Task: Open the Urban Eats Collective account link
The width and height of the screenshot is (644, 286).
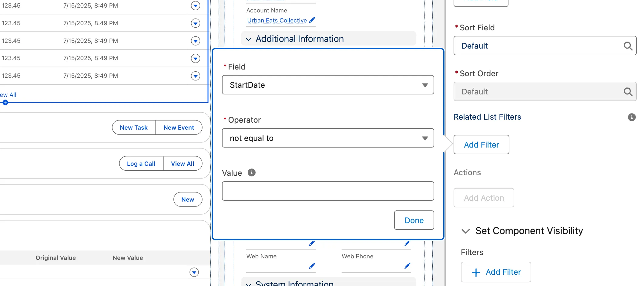Action: coord(277,20)
